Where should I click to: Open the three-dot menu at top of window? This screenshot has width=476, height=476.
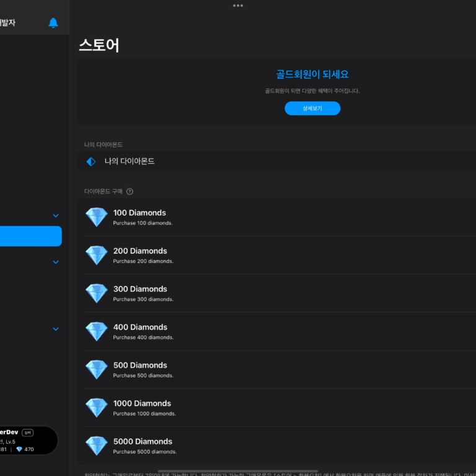238,6
